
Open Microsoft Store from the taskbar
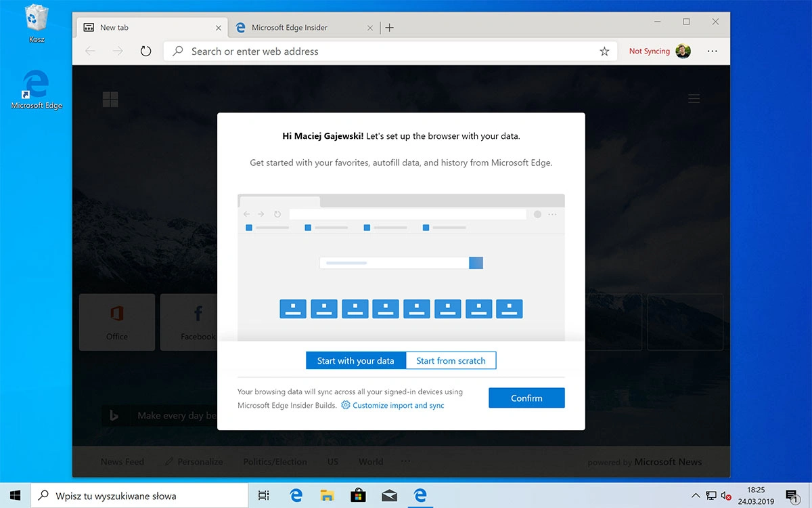tap(358, 495)
